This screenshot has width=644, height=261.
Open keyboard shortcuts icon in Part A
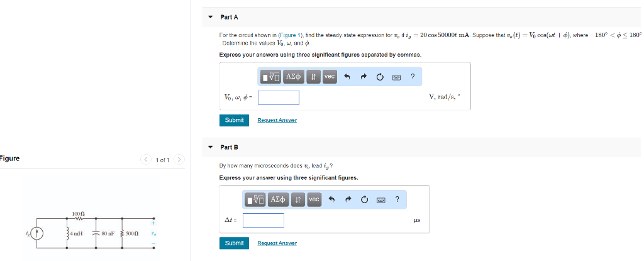(x=396, y=77)
